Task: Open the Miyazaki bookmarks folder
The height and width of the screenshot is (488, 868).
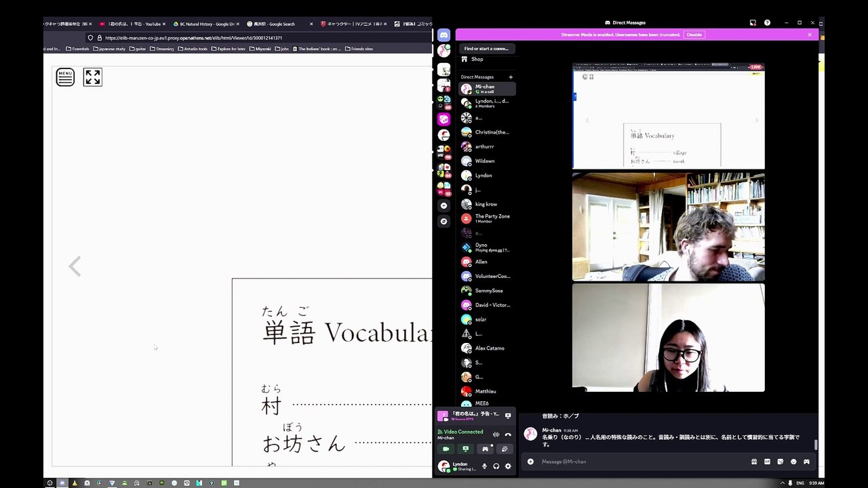Action: click(x=260, y=49)
